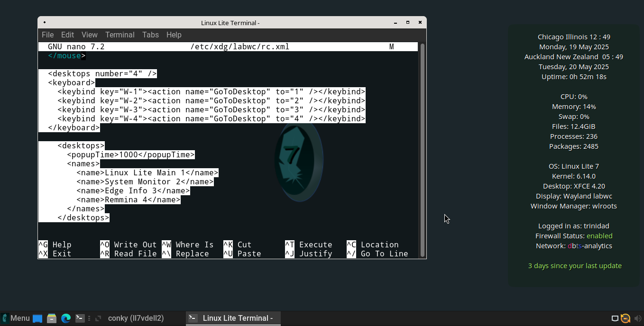This screenshot has width=644, height=326.
Task: Click the Remmina 4 name line
Action: click(x=129, y=199)
